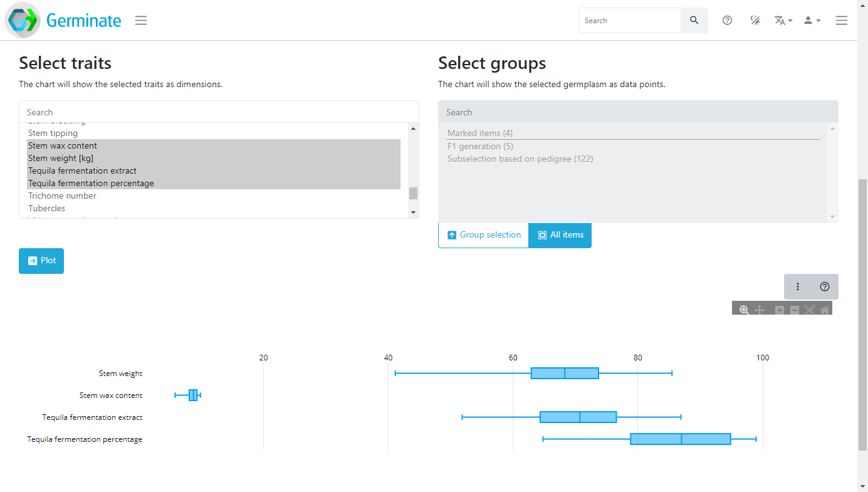Click the Germinate logo icon

(23, 20)
